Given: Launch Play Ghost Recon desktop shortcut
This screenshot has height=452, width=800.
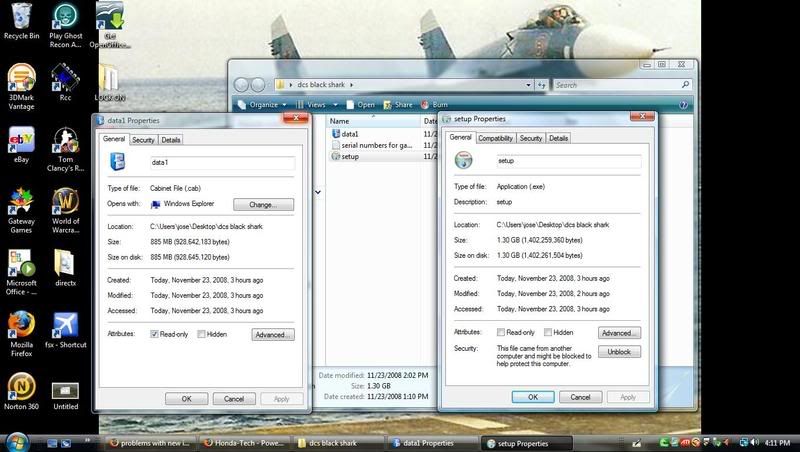Looking at the screenshot, I should (65, 26).
